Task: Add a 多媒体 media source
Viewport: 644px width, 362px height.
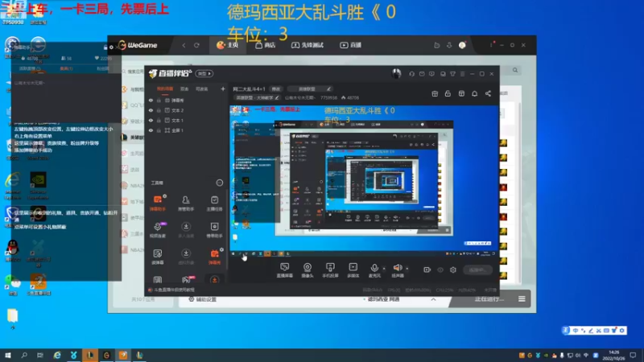Action: point(353,270)
